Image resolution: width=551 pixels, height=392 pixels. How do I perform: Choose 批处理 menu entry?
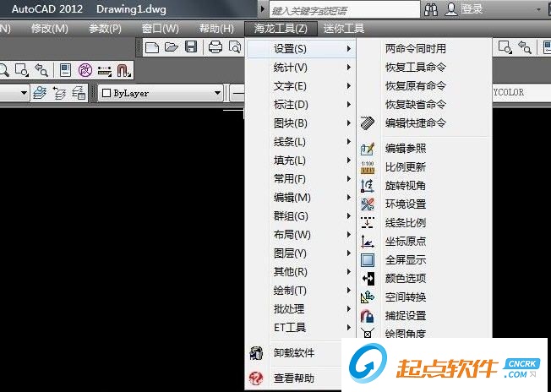point(301,309)
